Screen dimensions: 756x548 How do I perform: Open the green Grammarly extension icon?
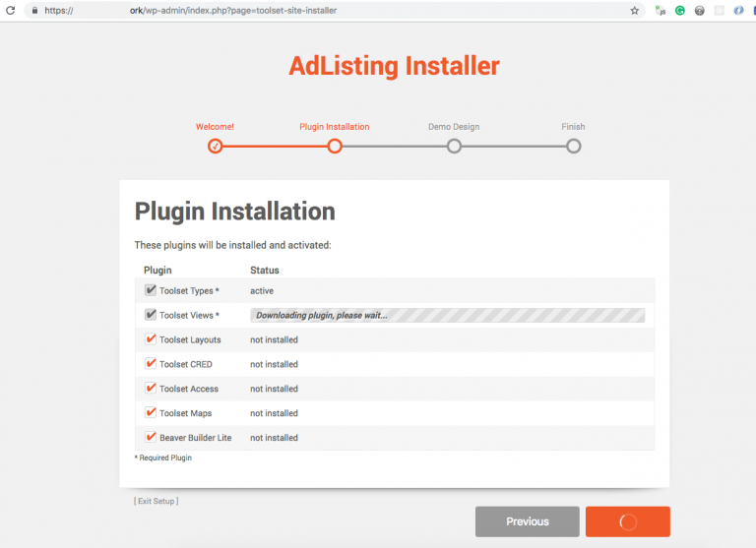(680, 11)
